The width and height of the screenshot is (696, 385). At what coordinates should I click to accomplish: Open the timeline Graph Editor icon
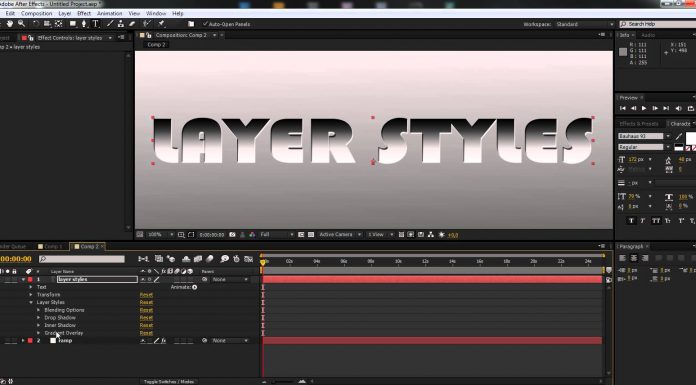click(x=249, y=258)
